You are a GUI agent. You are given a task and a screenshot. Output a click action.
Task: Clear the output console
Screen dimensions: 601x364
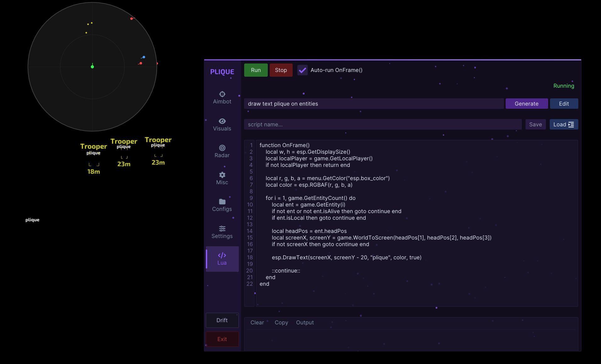tap(257, 323)
